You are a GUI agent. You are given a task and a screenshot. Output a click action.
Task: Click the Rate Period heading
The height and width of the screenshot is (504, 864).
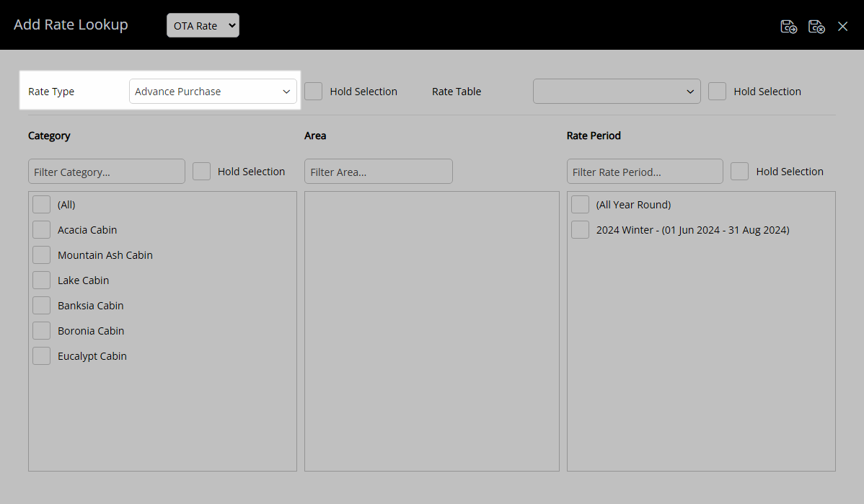pos(594,136)
